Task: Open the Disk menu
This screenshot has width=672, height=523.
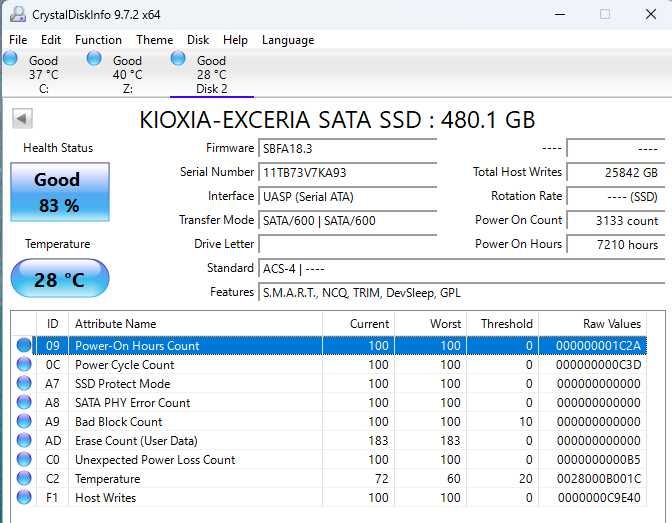Action: (198, 40)
